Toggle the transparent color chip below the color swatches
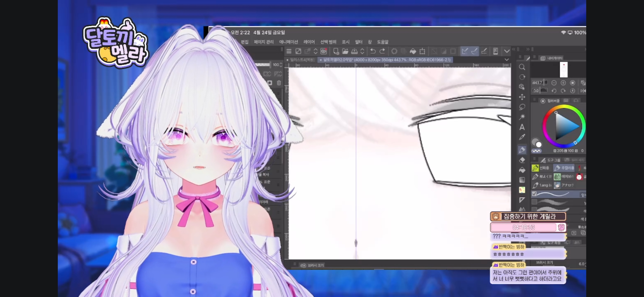This screenshot has height=297, width=644. click(x=536, y=151)
